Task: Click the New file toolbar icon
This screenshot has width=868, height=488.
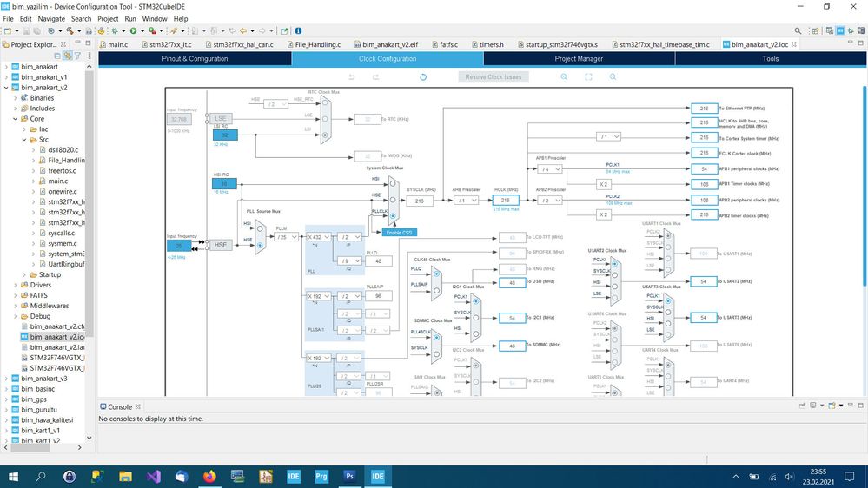Action: (x=8, y=31)
